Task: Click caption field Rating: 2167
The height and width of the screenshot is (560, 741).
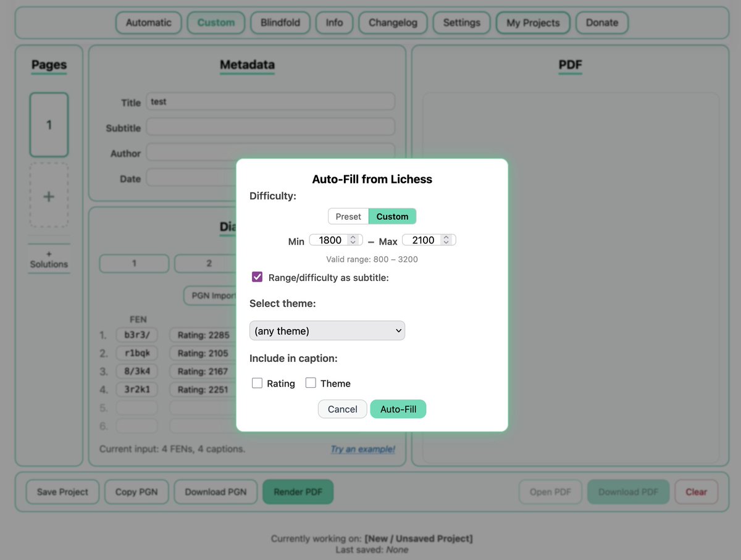Action: pos(203,372)
